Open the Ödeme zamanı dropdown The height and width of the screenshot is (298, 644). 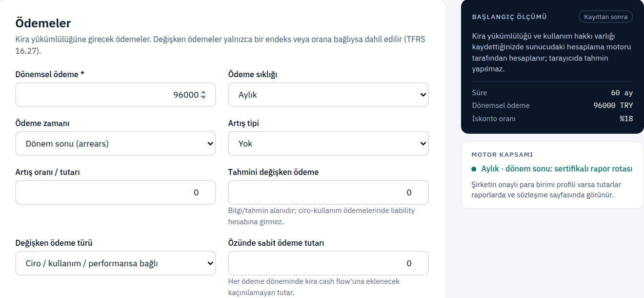[x=115, y=144]
